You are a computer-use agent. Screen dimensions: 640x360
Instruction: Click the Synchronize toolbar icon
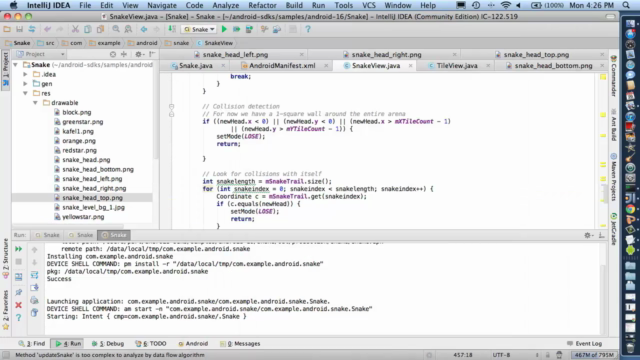coord(32,29)
